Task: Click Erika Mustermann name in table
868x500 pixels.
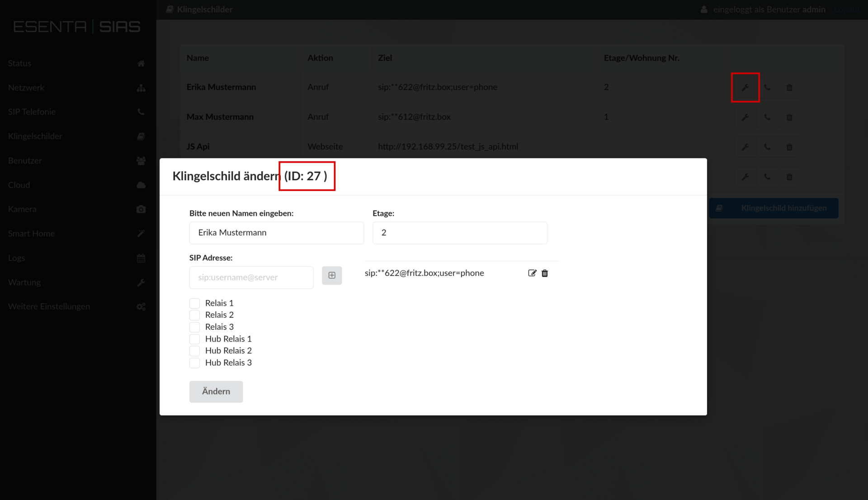Action: pos(221,87)
